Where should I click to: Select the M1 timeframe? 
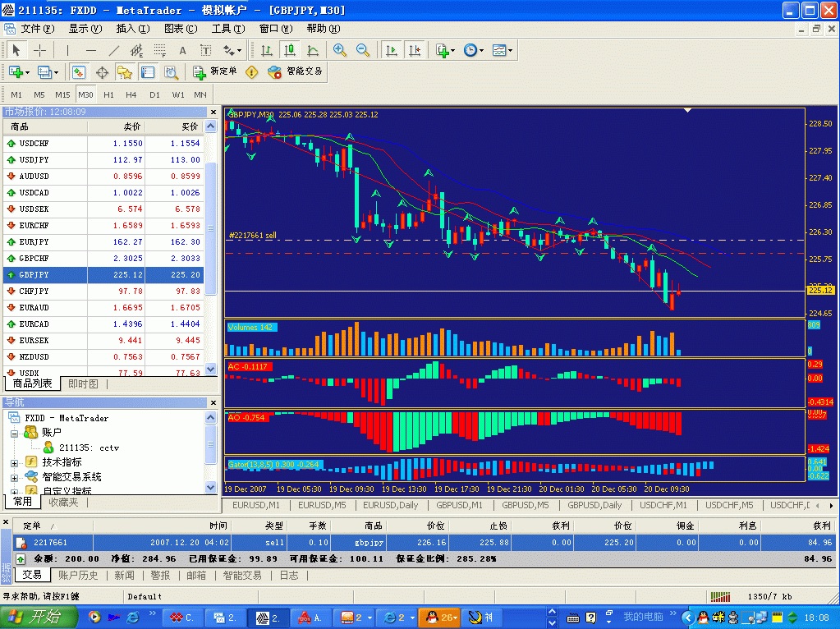click(x=16, y=94)
